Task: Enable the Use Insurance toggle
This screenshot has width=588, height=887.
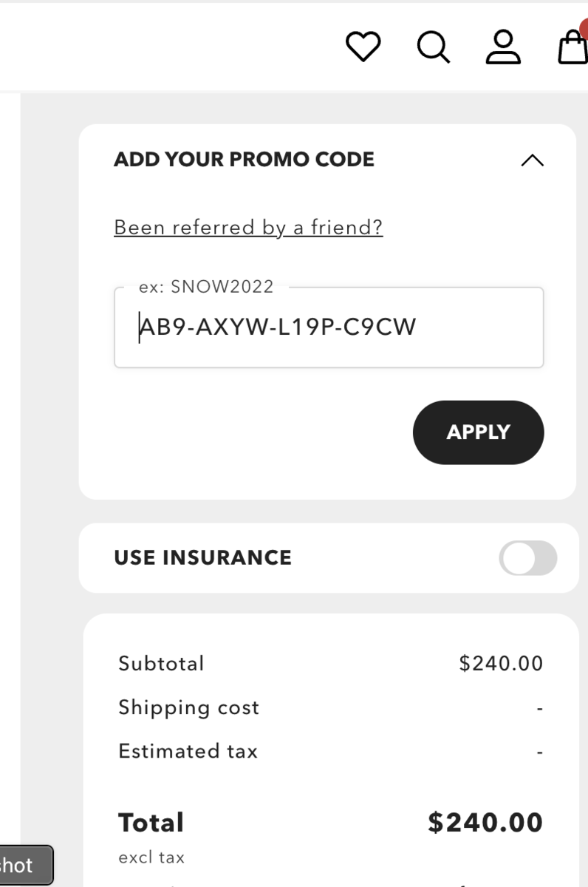Action: coord(527,558)
